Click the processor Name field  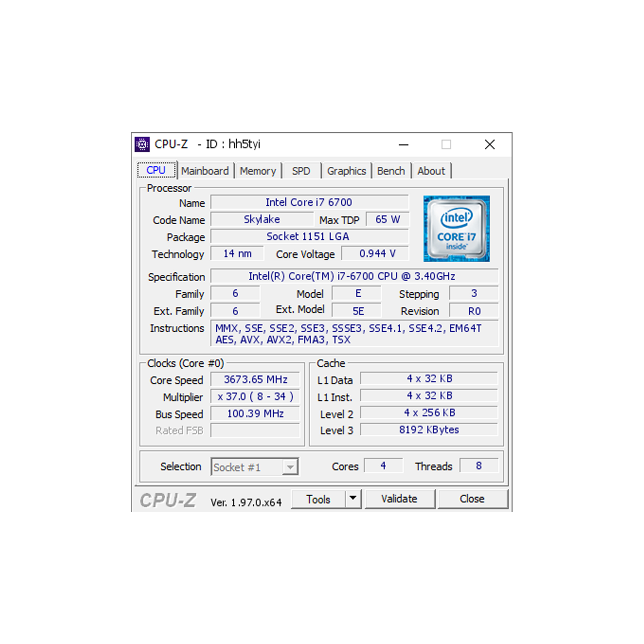point(309,202)
